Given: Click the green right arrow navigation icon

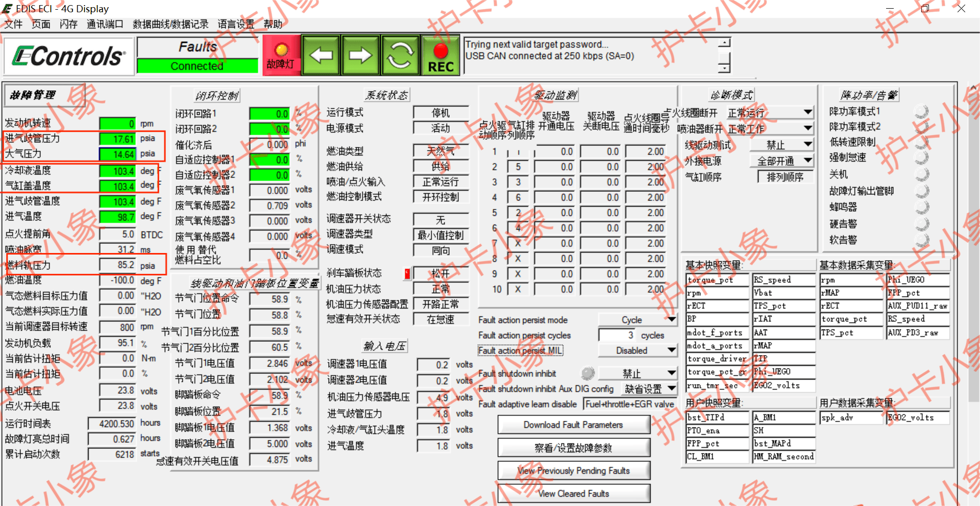Looking at the screenshot, I should (x=360, y=54).
